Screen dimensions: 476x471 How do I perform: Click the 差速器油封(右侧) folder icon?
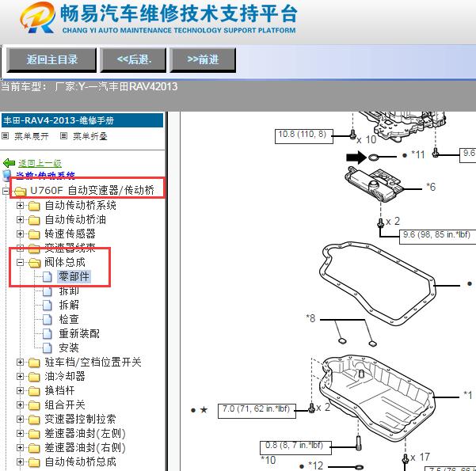tap(34, 448)
